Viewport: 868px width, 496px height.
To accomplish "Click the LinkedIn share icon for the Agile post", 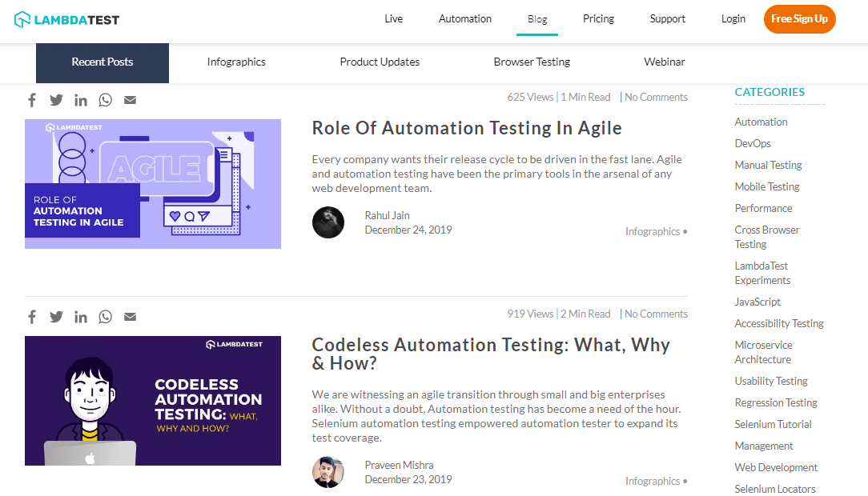I will 80,99.
